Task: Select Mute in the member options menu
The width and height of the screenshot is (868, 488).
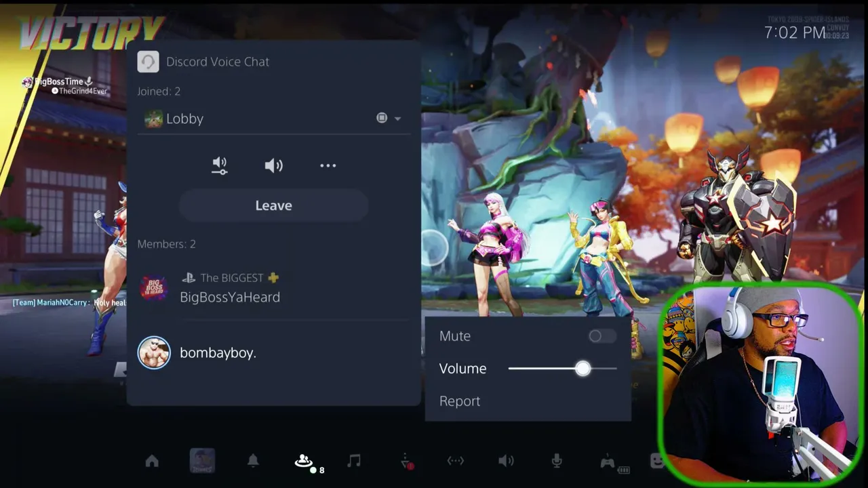Action: (x=455, y=336)
